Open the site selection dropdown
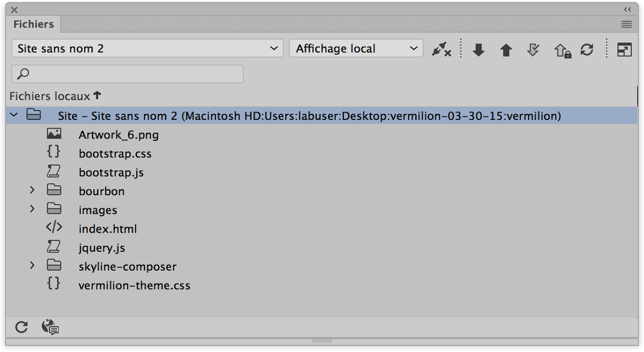This screenshot has height=352, width=644. pyautogui.click(x=146, y=48)
